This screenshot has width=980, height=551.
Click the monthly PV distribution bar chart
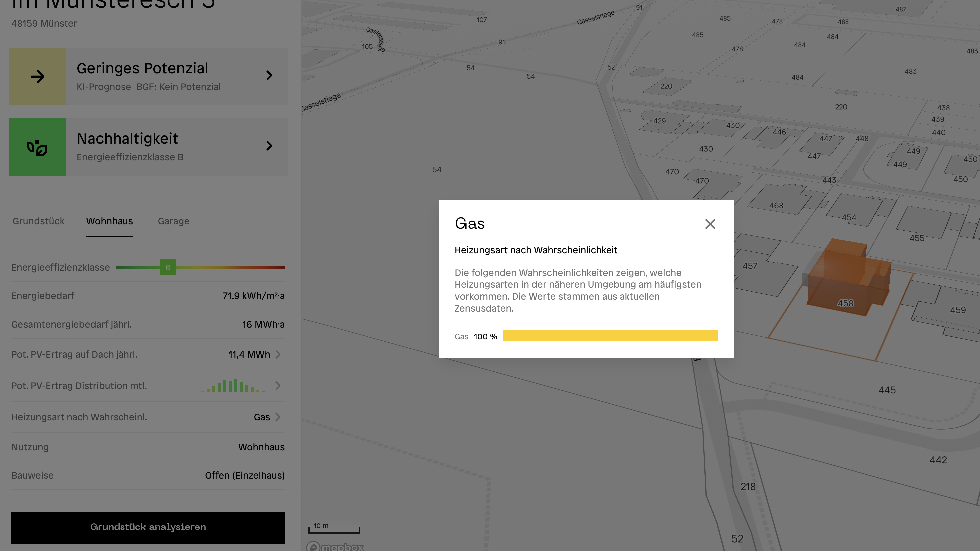(233, 386)
